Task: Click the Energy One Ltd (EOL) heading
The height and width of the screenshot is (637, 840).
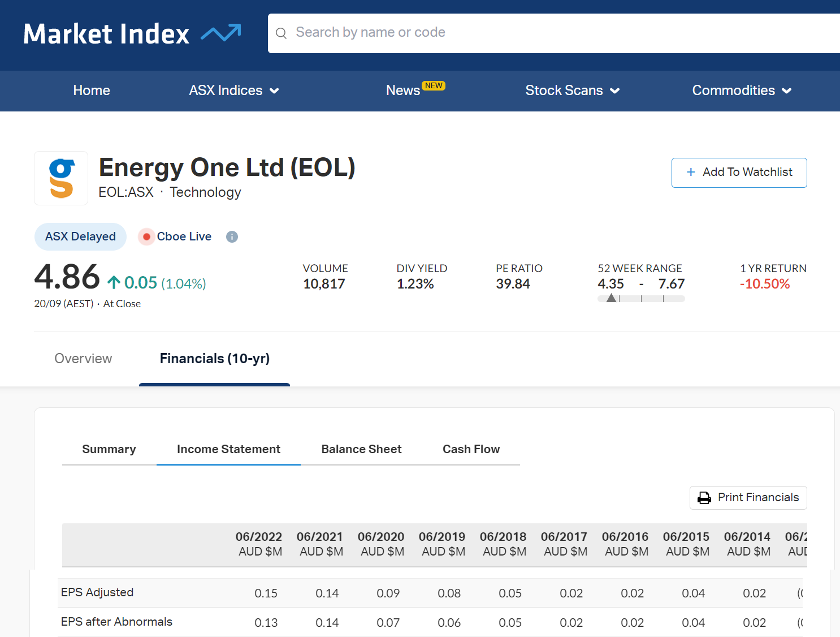Action: coord(227,167)
